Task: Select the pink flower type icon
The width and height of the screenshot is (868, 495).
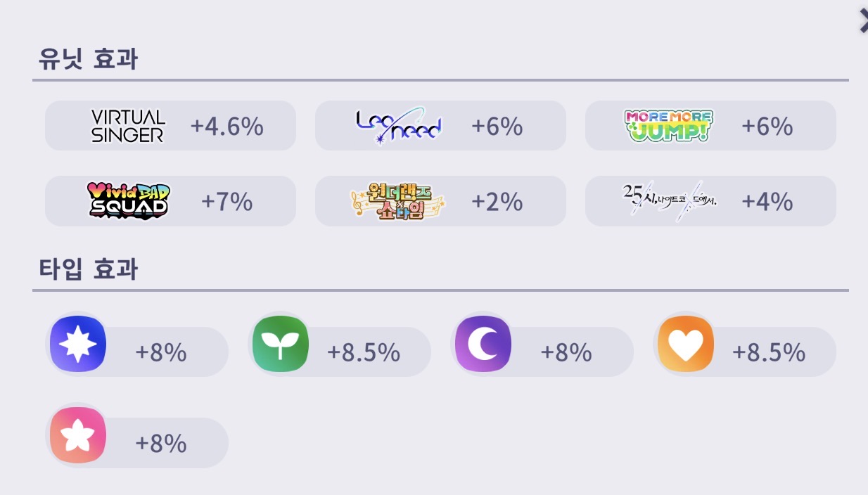Action: (78, 435)
